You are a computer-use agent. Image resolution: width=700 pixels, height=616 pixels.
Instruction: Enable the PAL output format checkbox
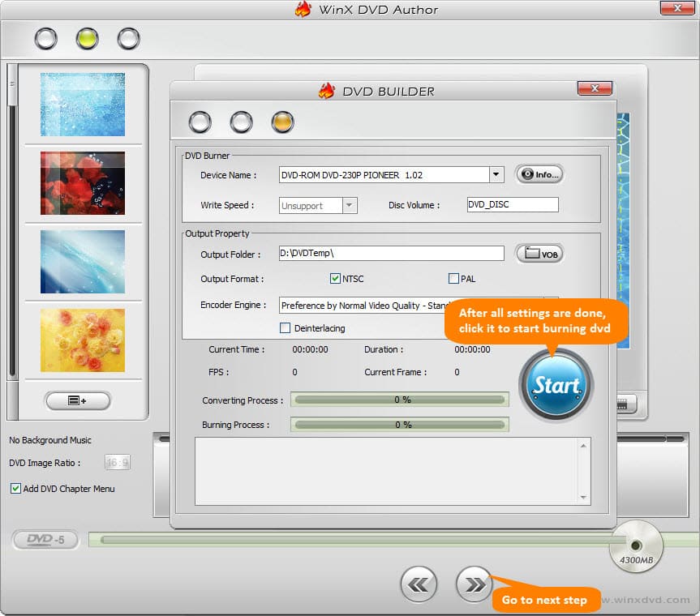[x=453, y=278]
